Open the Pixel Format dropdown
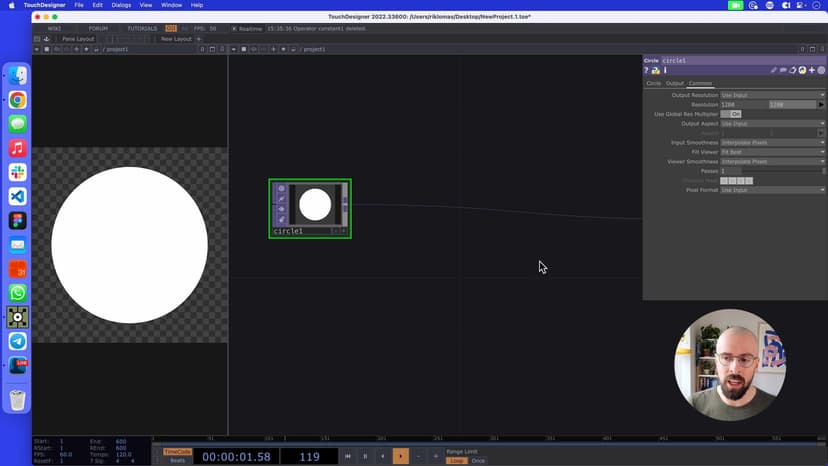The image size is (828, 466). 772,190
